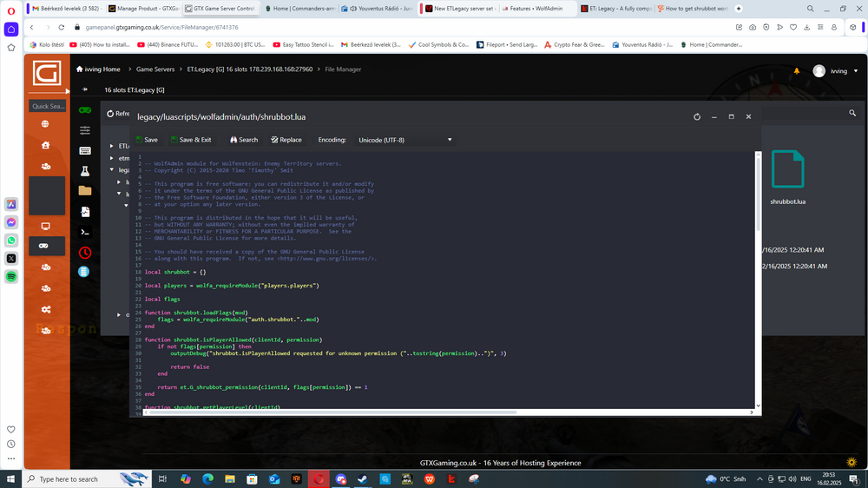Click the reload icon in the editor title bar
868x488 pixels.
[x=697, y=117]
